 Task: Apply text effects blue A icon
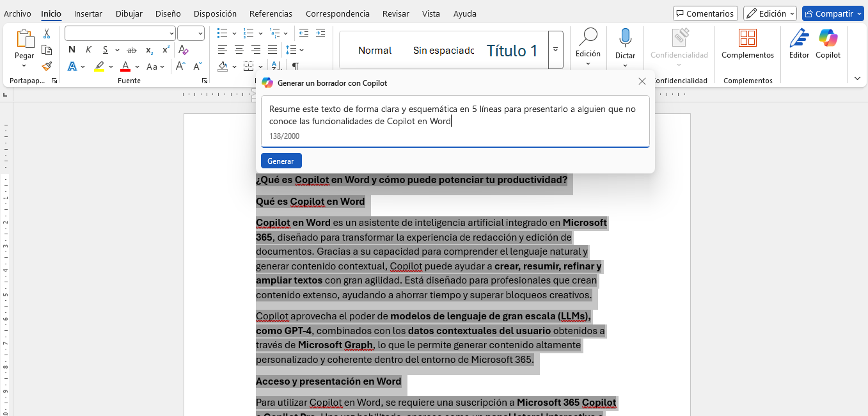pos(72,67)
